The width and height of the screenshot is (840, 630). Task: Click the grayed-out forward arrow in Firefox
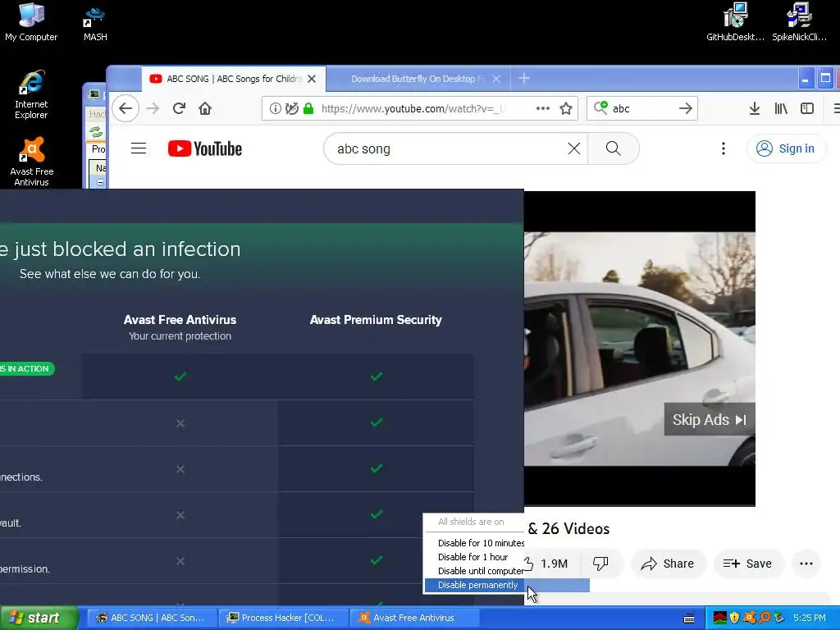(x=153, y=109)
